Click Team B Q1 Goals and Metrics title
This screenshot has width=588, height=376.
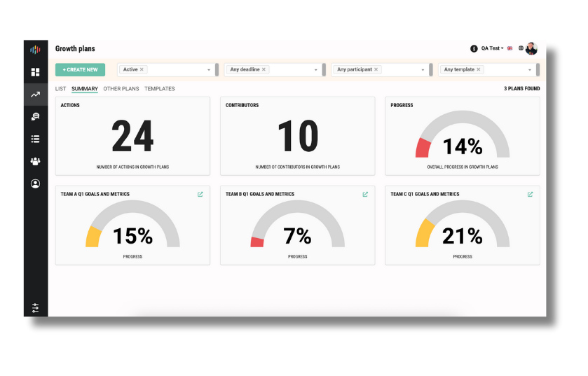260,194
